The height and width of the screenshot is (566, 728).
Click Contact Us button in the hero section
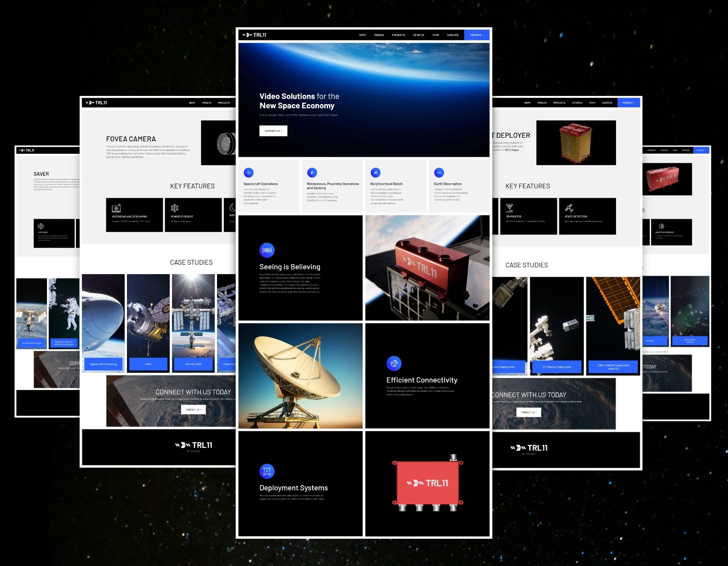273,131
